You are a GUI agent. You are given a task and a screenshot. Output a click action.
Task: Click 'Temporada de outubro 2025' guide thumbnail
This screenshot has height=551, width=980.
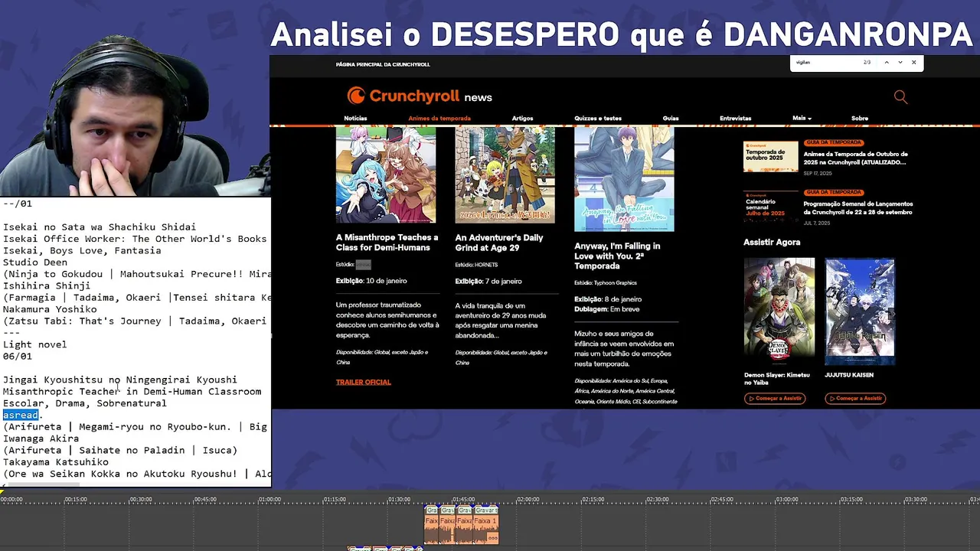771,156
